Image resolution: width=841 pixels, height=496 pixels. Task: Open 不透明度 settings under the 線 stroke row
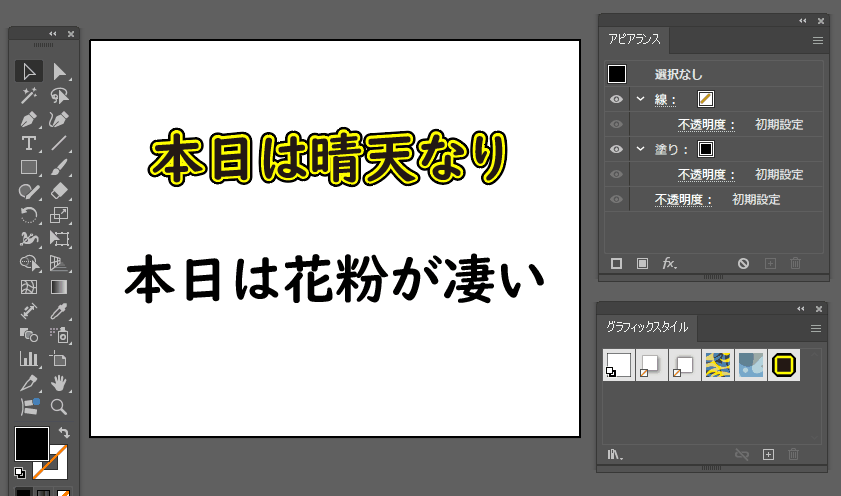click(x=706, y=125)
